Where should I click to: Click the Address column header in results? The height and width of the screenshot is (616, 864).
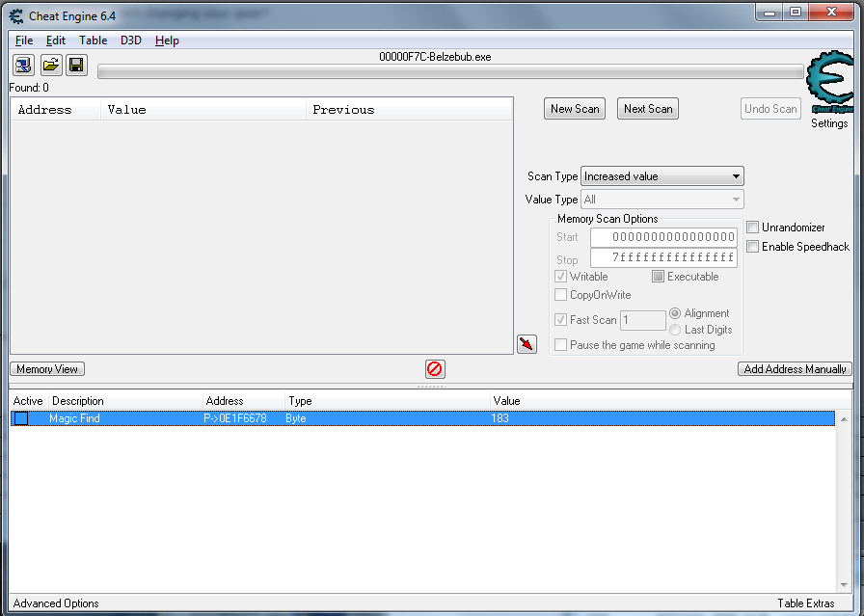tap(56, 109)
